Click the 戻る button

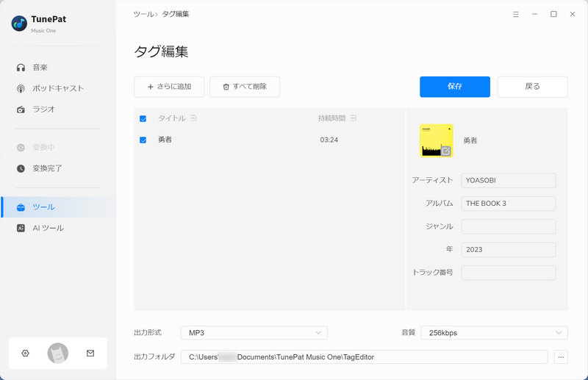coord(532,87)
